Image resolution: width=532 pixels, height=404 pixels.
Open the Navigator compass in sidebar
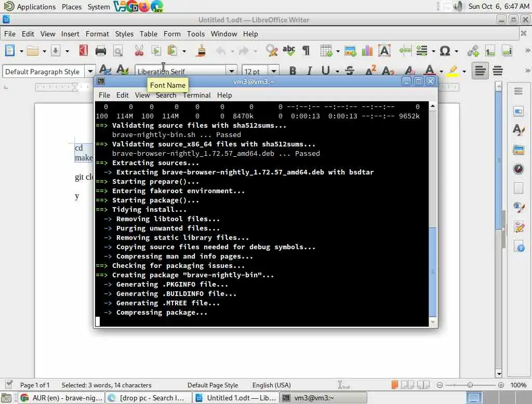[x=518, y=169]
